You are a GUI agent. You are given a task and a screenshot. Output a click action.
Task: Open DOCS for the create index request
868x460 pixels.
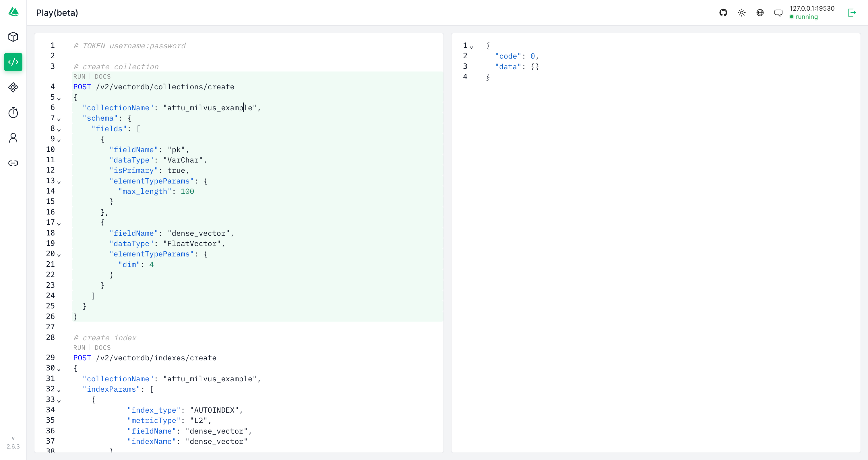point(102,347)
